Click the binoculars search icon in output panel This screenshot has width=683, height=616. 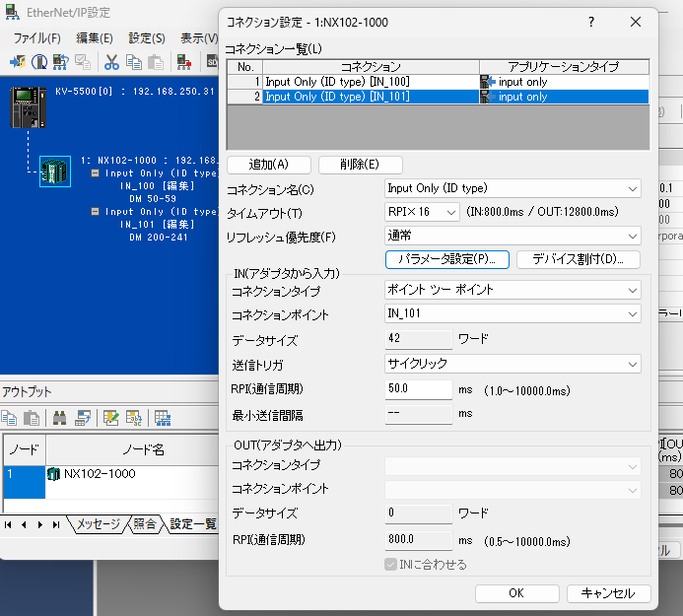tap(60, 418)
